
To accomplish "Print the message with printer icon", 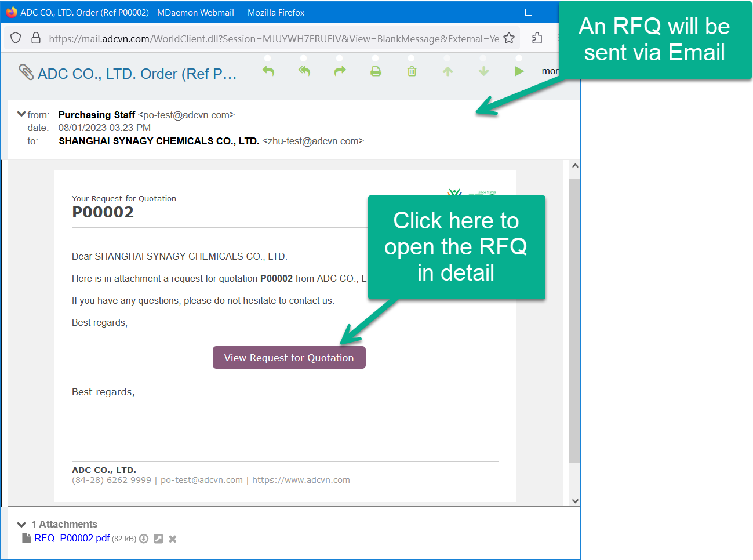I will (376, 71).
